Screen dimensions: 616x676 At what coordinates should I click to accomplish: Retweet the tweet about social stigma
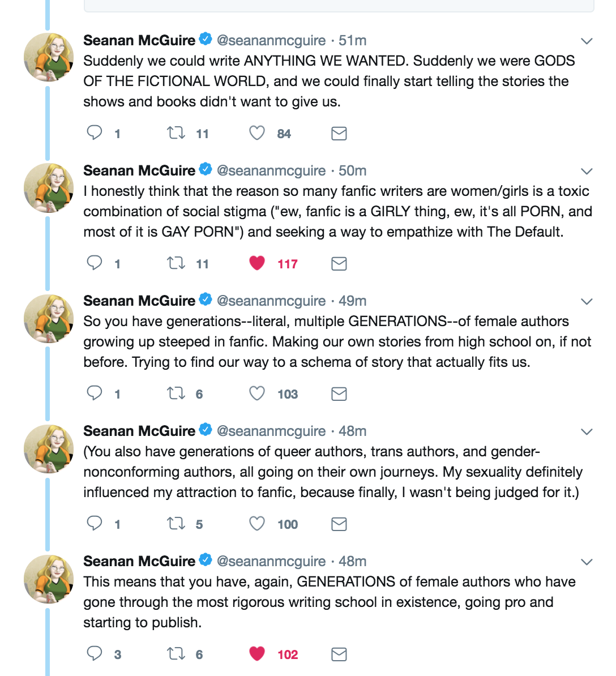tap(176, 263)
